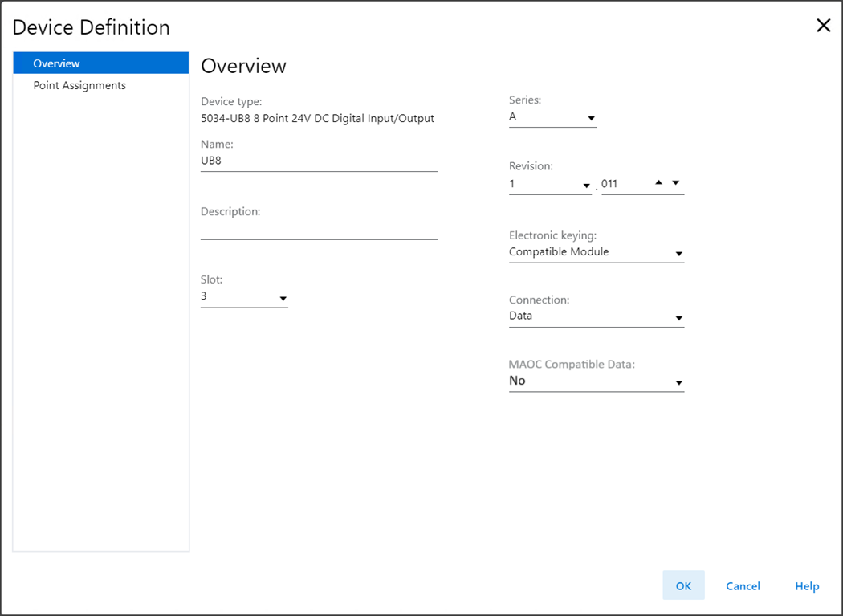Click the Name field containing UB8
Image resolution: width=843 pixels, height=616 pixels.
pyautogui.click(x=318, y=161)
